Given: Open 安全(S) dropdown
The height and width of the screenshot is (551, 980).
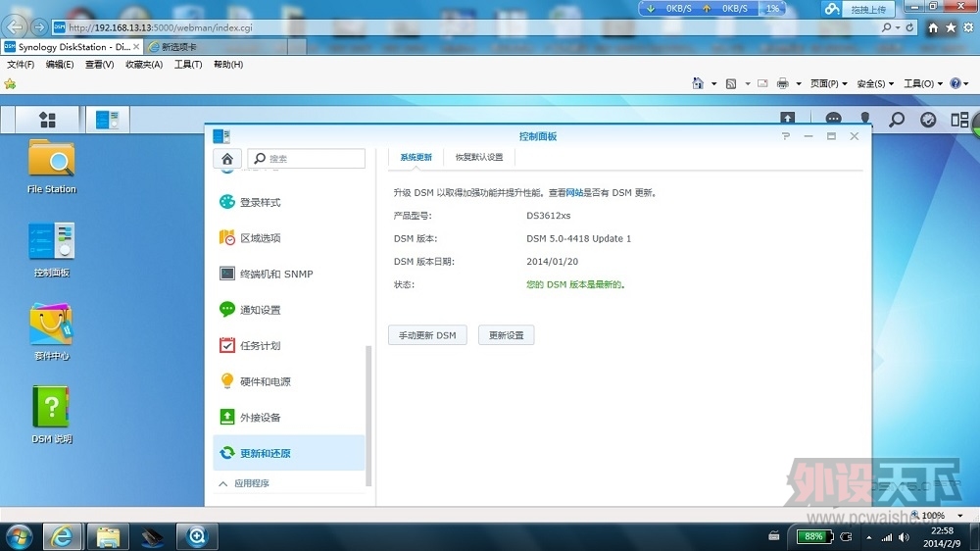Looking at the screenshot, I should click(875, 83).
